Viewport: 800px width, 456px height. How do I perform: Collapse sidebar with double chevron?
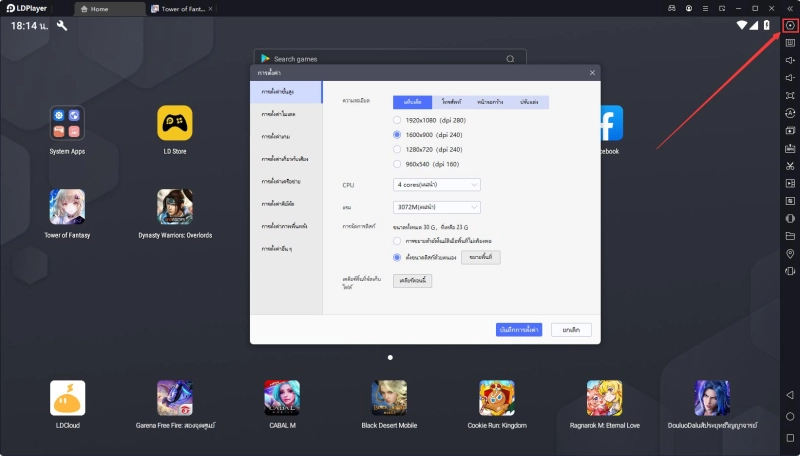[x=790, y=8]
